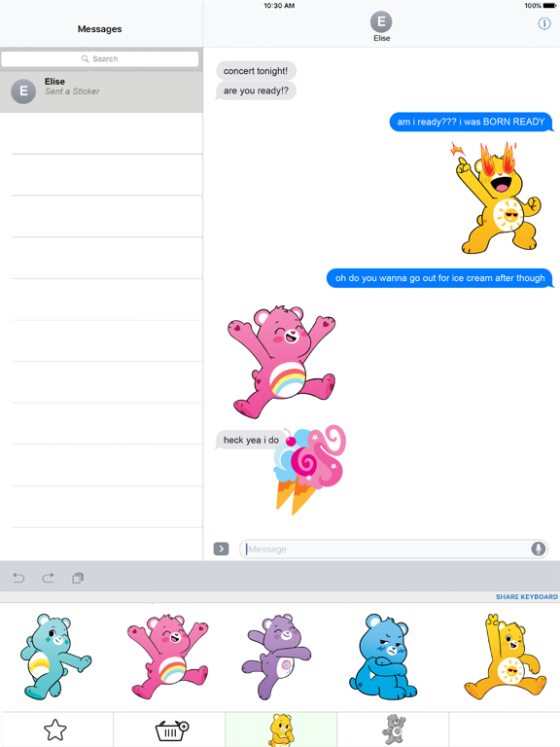Tap the paste clipboard icon
This screenshot has width=560, height=747.
pos(78,578)
